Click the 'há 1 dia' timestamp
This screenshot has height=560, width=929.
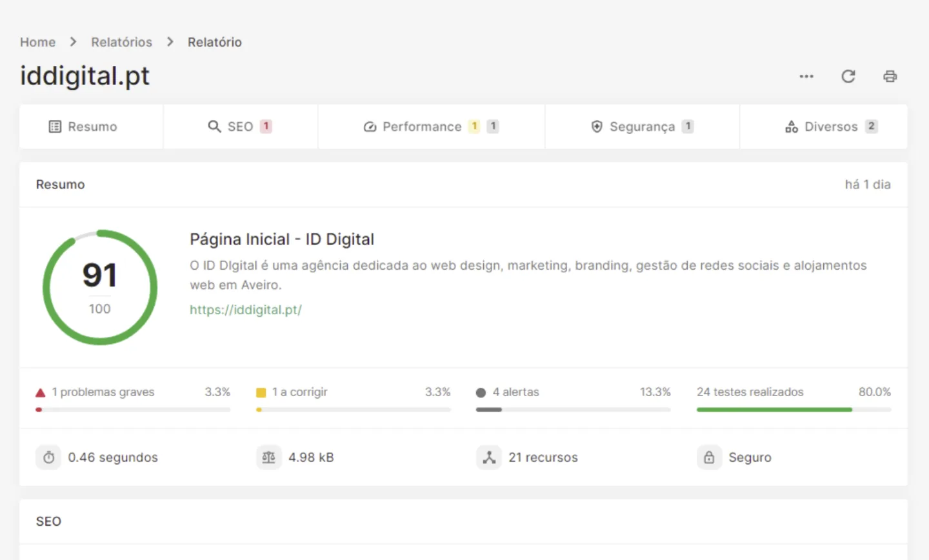point(868,185)
